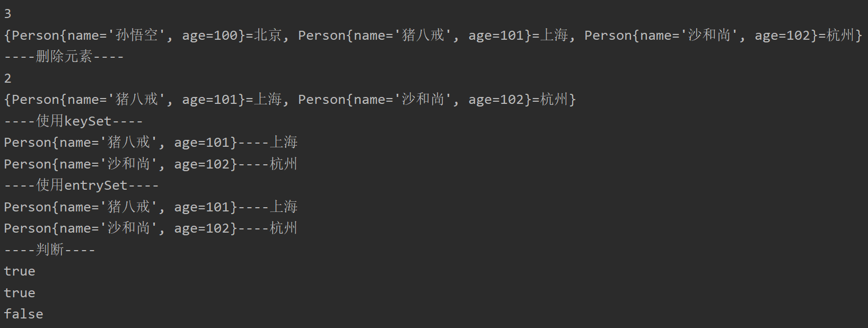
Task: Click the 沙和尚 line under the entrySet header
Action: [151, 228]
